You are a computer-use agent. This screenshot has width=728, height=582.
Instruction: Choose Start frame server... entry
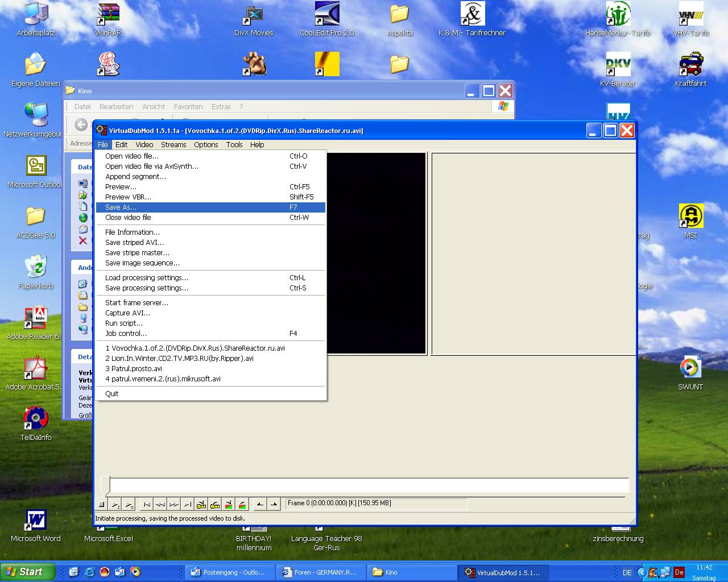click(210, 303)
